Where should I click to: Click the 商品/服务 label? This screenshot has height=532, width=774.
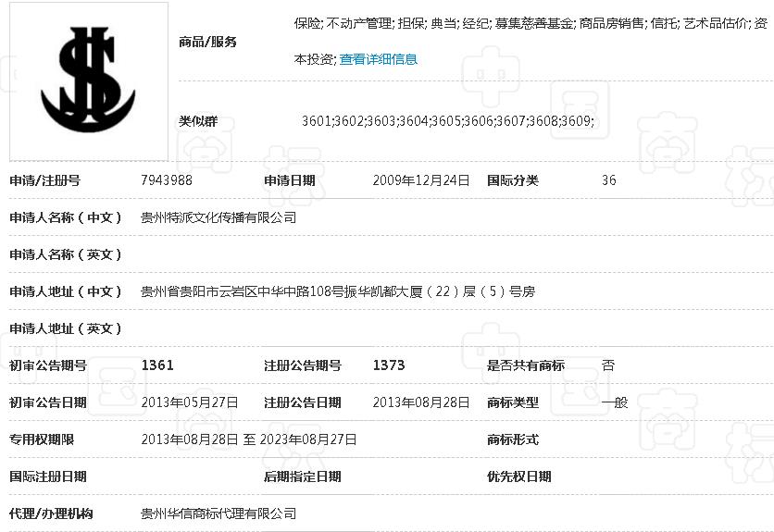coord(207,42)
